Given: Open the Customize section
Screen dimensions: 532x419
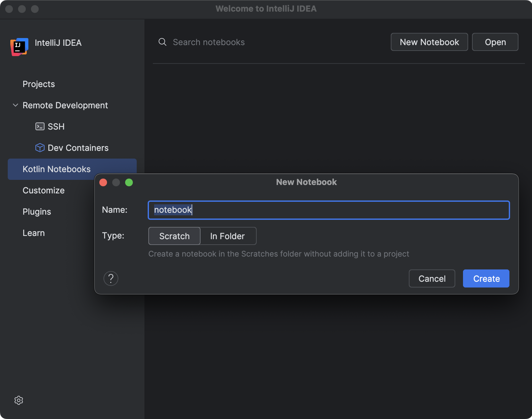Looking at the screenshot, I should click(43, 190).
